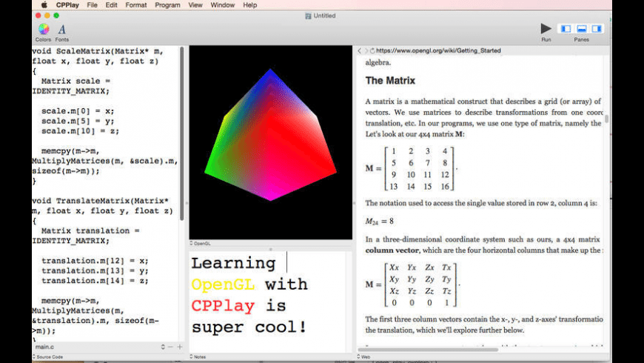Open the Colors picker in the toolbar
Image resolution: width=644 pixels, height=363 pixels.
click(x=44, y=30)
